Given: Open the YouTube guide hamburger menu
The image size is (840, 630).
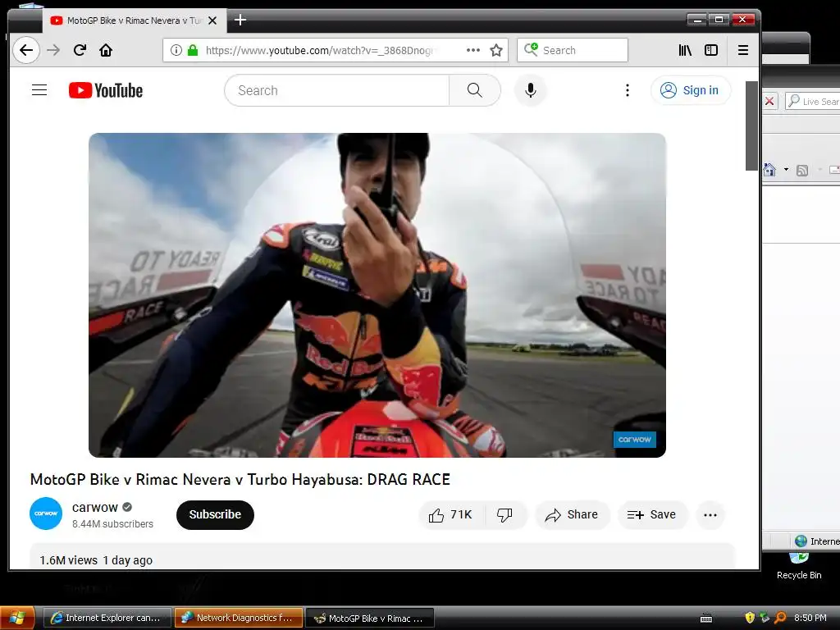Looking at the screenshot, I should pyautogui.click(x=39, y=90).
